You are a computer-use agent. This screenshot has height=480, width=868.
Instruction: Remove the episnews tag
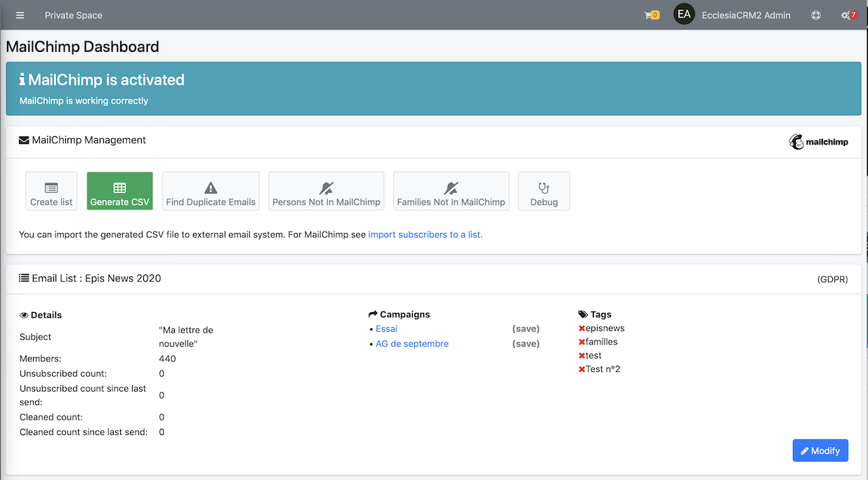581,328
